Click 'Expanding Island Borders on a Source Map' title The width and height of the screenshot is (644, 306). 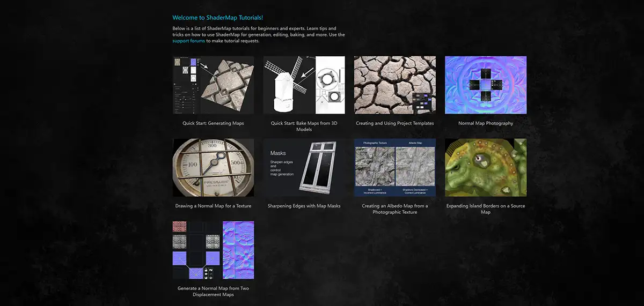click(x=486, y=209)
